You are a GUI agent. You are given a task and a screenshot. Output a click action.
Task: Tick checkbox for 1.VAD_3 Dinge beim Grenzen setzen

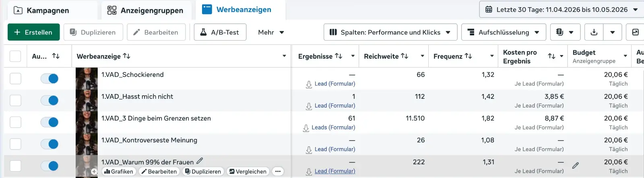15,122
